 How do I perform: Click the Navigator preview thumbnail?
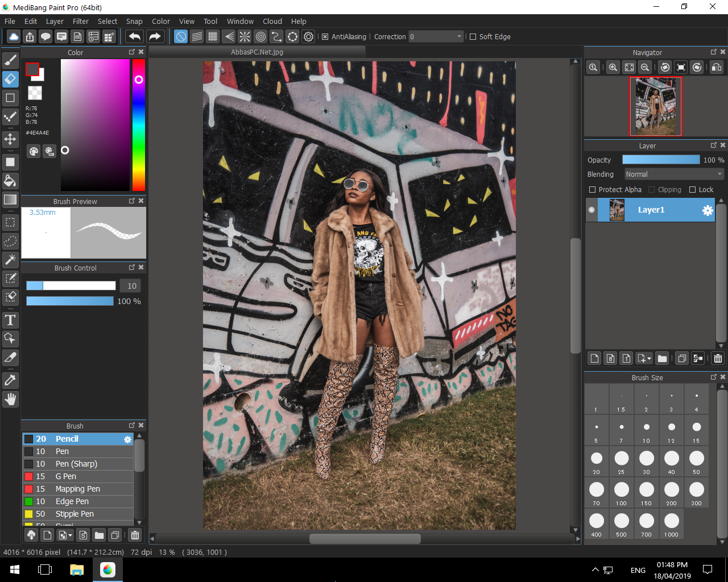(655, 106)
